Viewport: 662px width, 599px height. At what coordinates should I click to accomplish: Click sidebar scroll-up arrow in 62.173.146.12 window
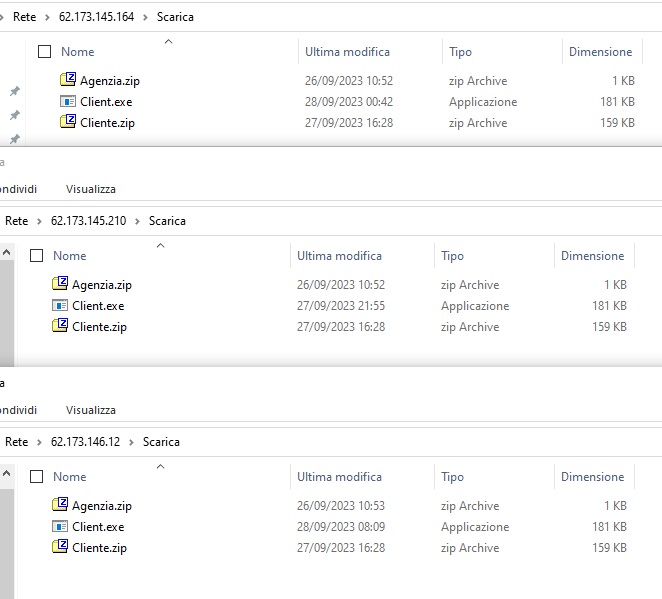point(6,473)
